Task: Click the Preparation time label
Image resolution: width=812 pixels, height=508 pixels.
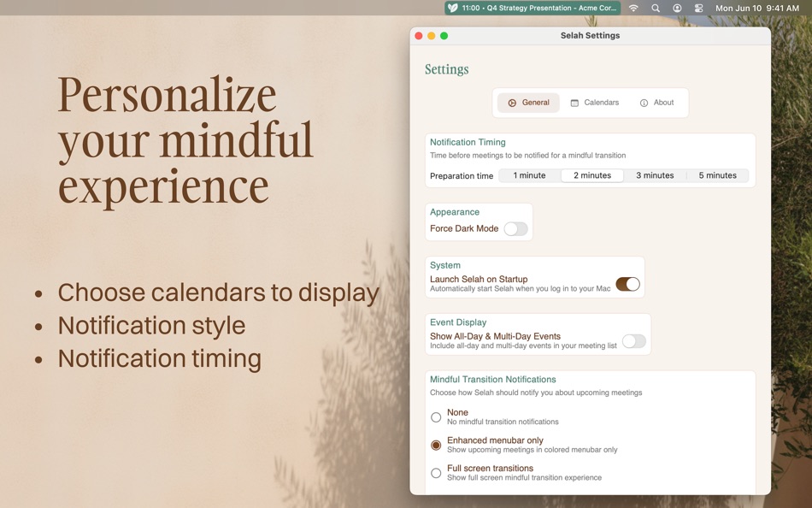Action: (462, 175)
